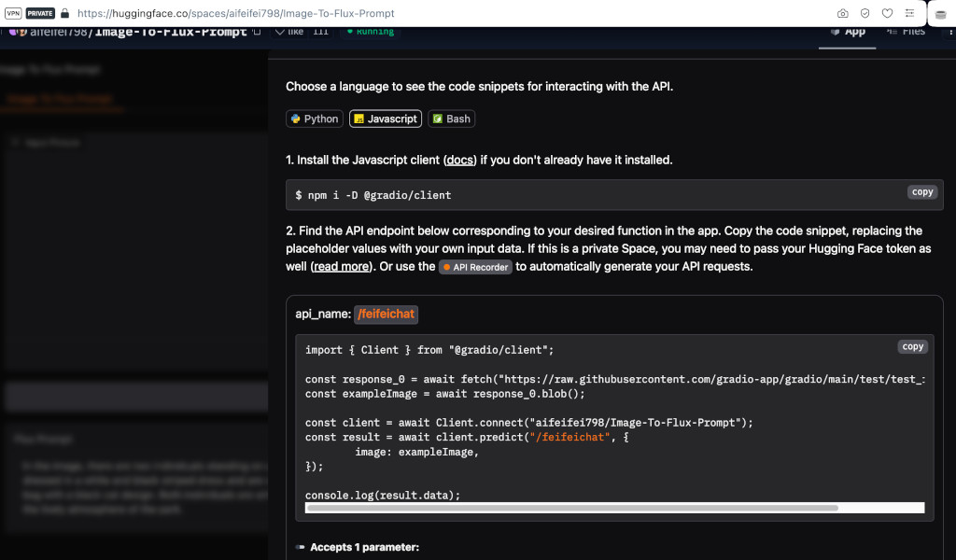Copy the space name with the copy icon

click(x=257, y=31)
